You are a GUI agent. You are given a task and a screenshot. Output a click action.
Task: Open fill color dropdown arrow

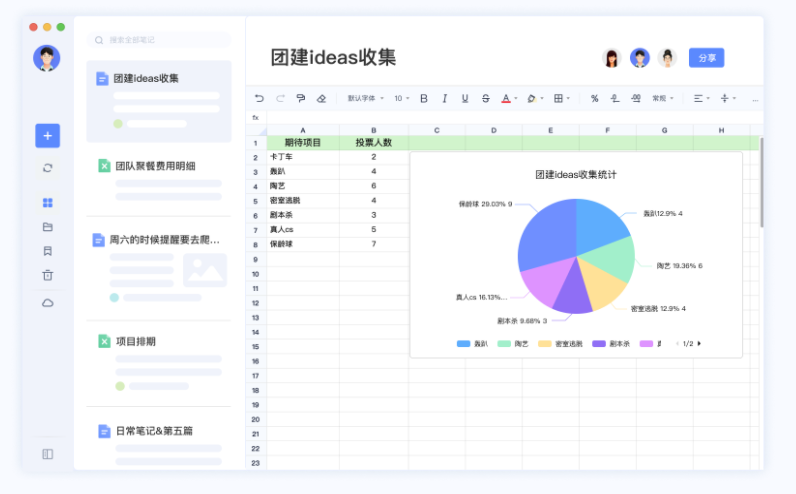(542, 98)
